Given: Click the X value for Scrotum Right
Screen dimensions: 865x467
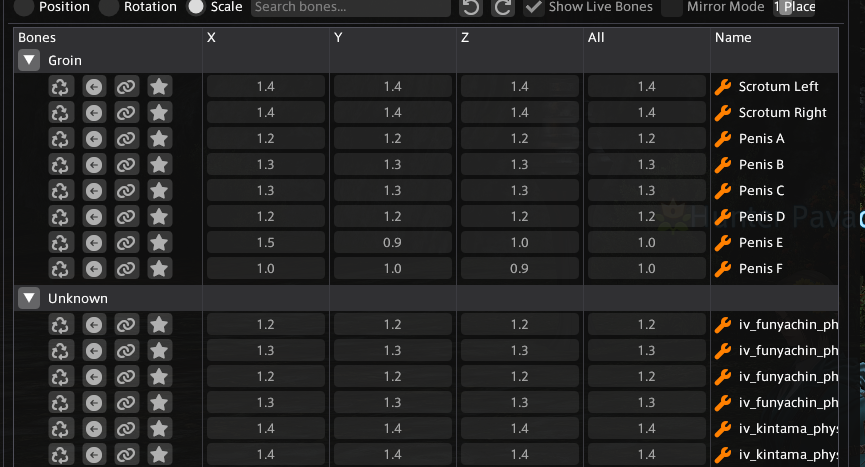Looking at the screenshot, I should 266,112.
